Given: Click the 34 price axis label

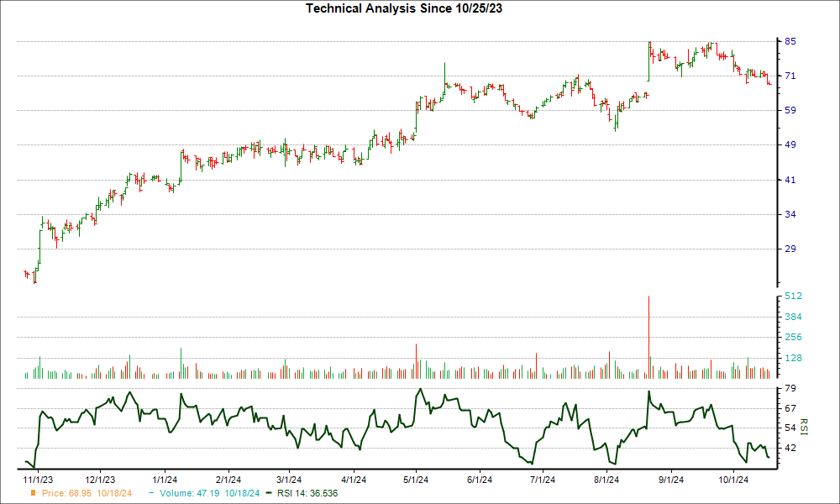Looking at the screenshot, I should 790,214.
